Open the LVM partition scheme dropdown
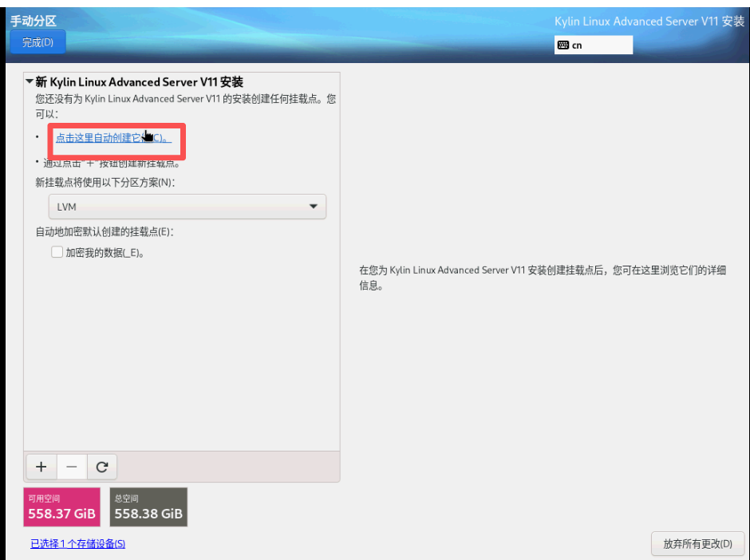 [x=187, y=207]
